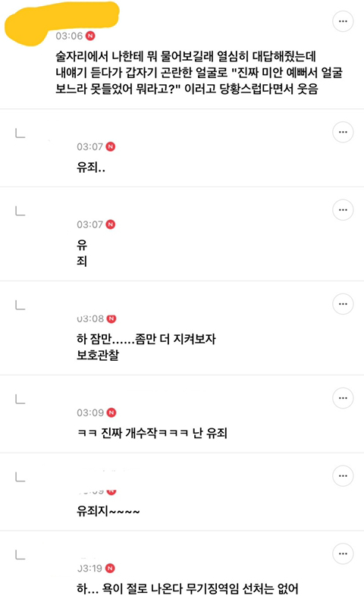Select the reply arrow next to 보호관찰 comment

(x=20, y=306)
